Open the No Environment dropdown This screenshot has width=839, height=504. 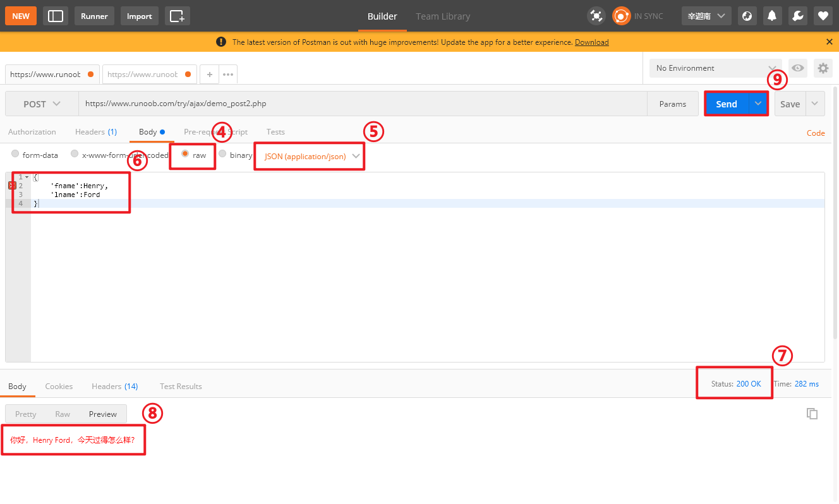716,68
